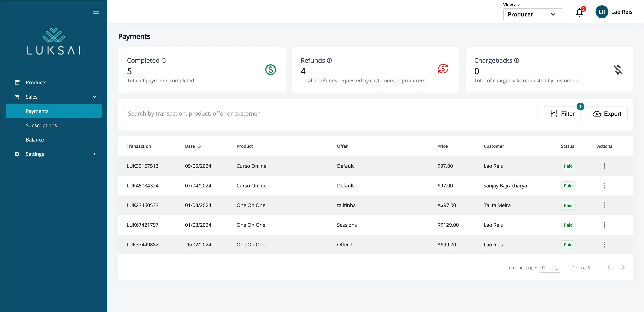Click the chargebacks no-payment icon
Screen dimensions: 644x312
(617, 69)
